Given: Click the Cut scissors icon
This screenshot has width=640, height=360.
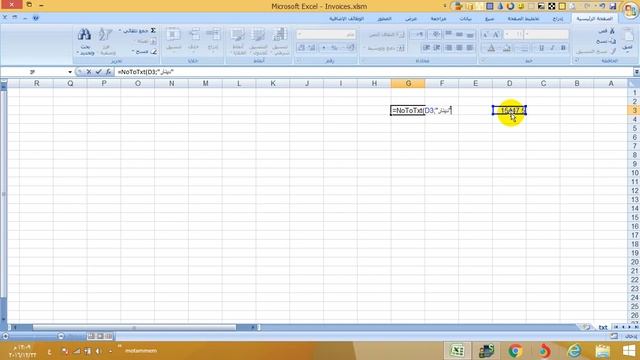Looking at the screenshot, I should pos(612,31).
